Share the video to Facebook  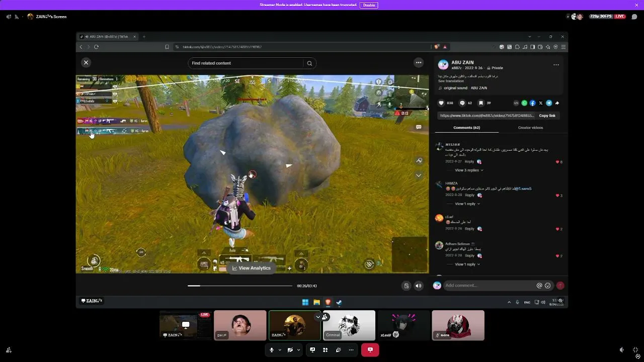(x=533, y=103)
